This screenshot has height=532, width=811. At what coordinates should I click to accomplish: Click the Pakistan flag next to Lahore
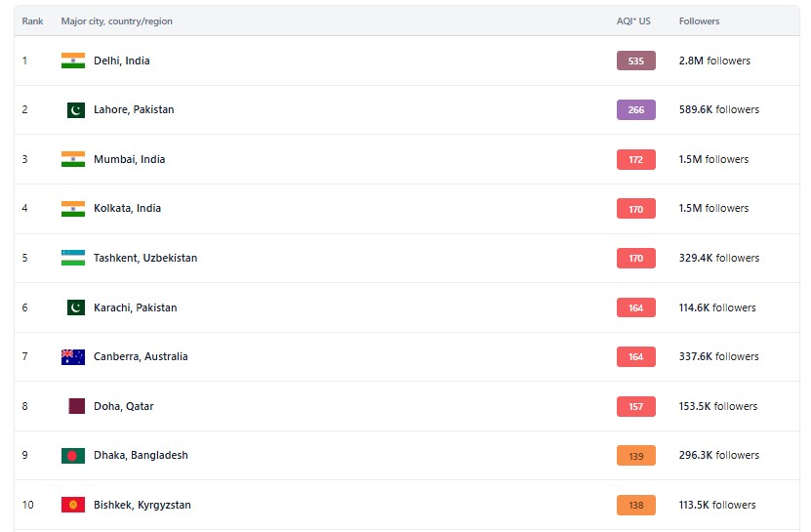coord(75,110)
